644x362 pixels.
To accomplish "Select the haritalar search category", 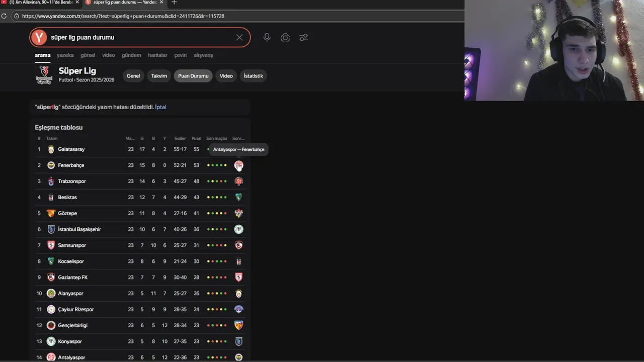I will coord(157,55).
